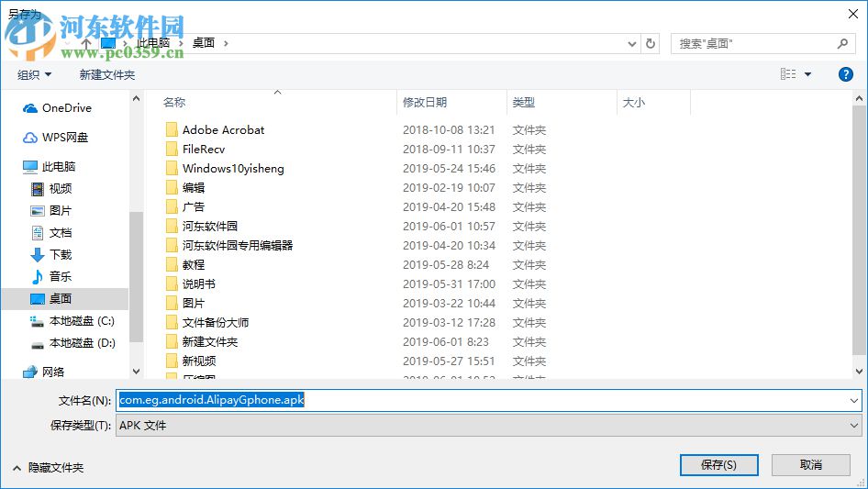Click the 视频 folder icon in sidebar
868x489 pixels.
37,189
